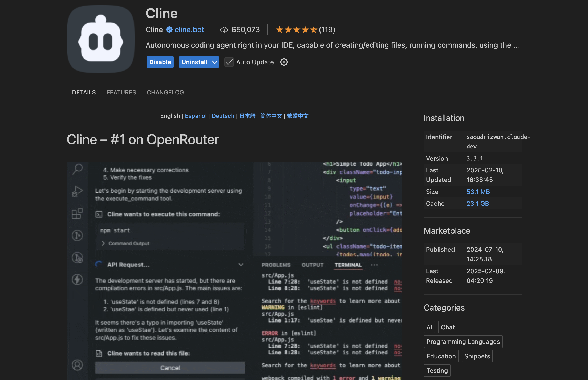
Task: Click the file icon beside 'Cline wants to read this file'
Action: [99, 353]
